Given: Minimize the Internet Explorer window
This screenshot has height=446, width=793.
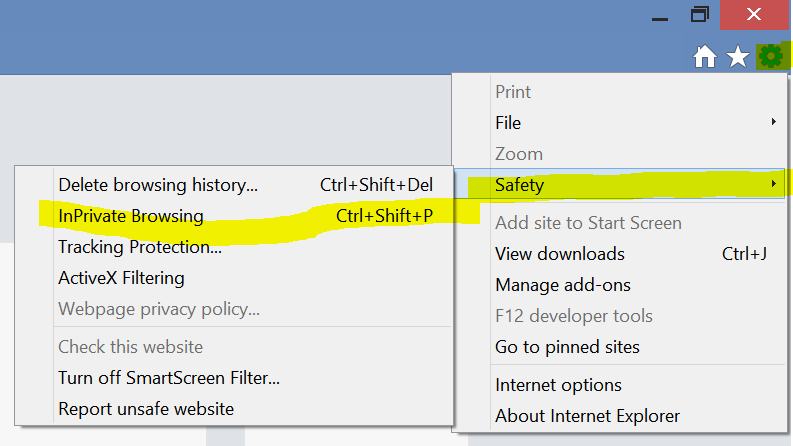Looking at the screenshot, I should 659,17.
